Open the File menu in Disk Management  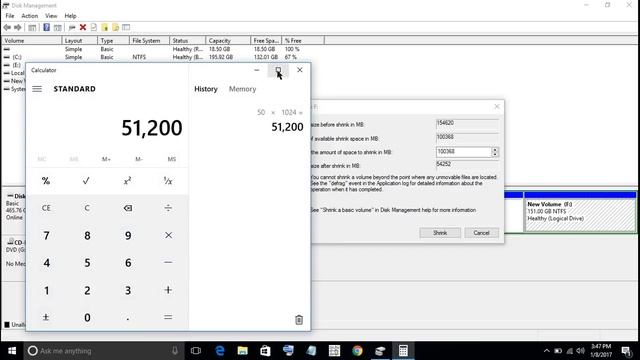click(x=10, y=16)
